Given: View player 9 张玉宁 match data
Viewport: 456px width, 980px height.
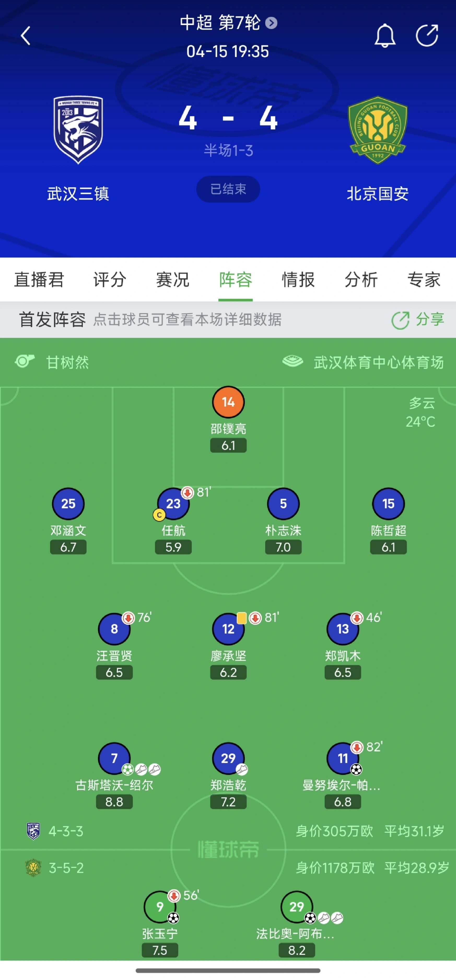Looking at the screenshot, I should [x=160, y=907].
